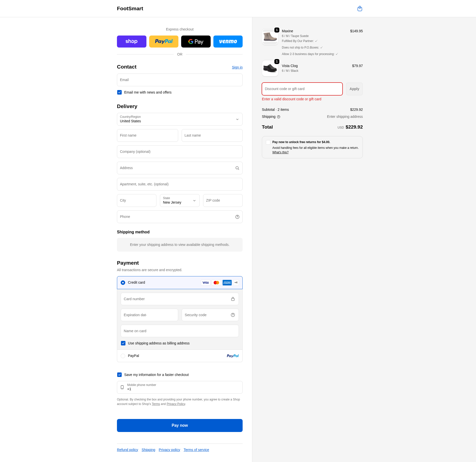This screenshot has height=462, width=476.
Task: Choose Google Pay express checkout
Action: 196,42
